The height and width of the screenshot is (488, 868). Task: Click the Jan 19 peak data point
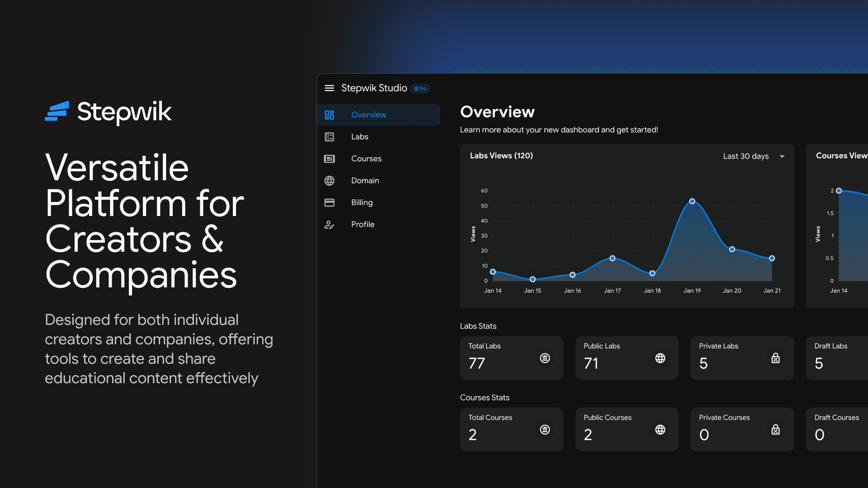tap(692, 202)
